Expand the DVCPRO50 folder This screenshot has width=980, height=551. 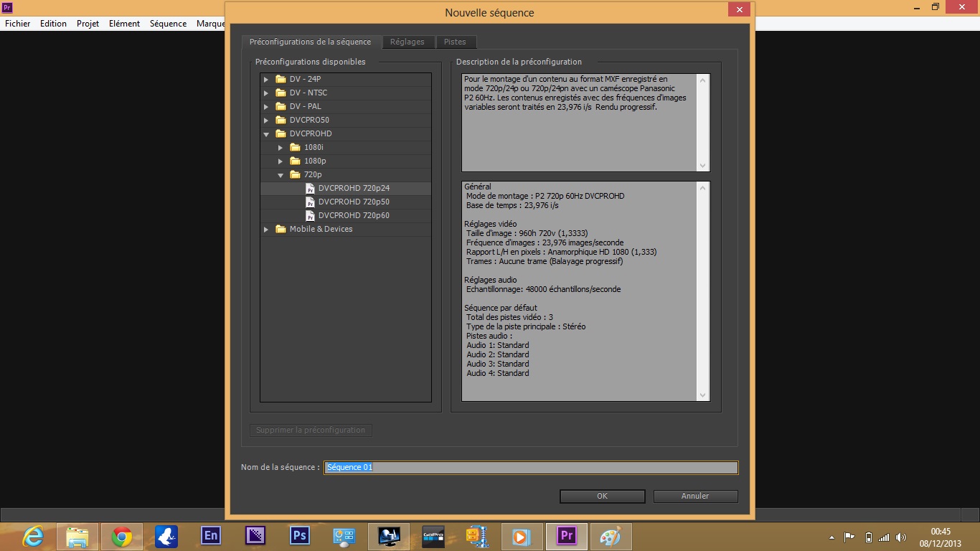coord(266,121)
